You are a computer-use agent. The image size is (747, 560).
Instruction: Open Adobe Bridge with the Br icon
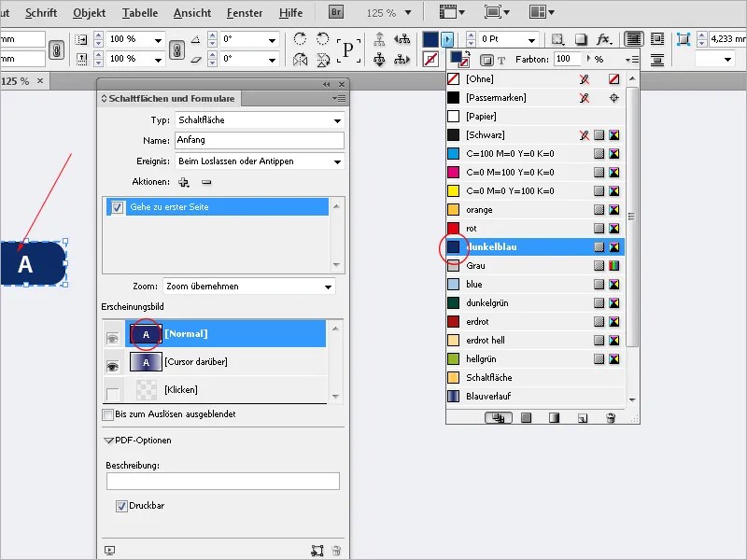tap(336, 12)
